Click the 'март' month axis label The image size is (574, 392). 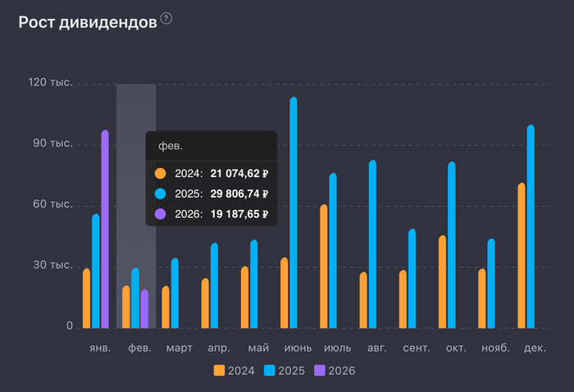(x=180, y=349)
